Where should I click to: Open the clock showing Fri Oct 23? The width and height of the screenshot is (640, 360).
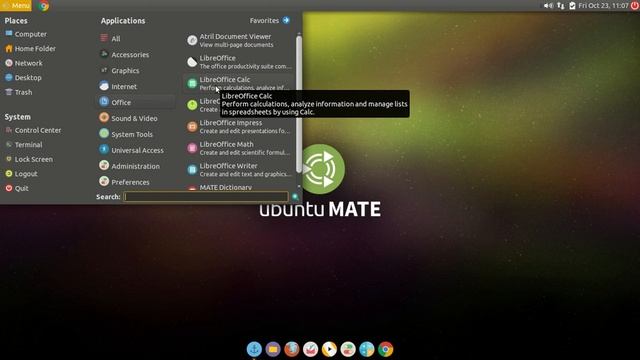[603, 6]
